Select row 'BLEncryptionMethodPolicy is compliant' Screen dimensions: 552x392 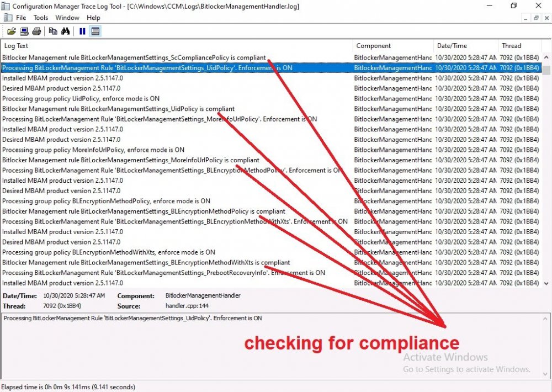click(271, 211)
